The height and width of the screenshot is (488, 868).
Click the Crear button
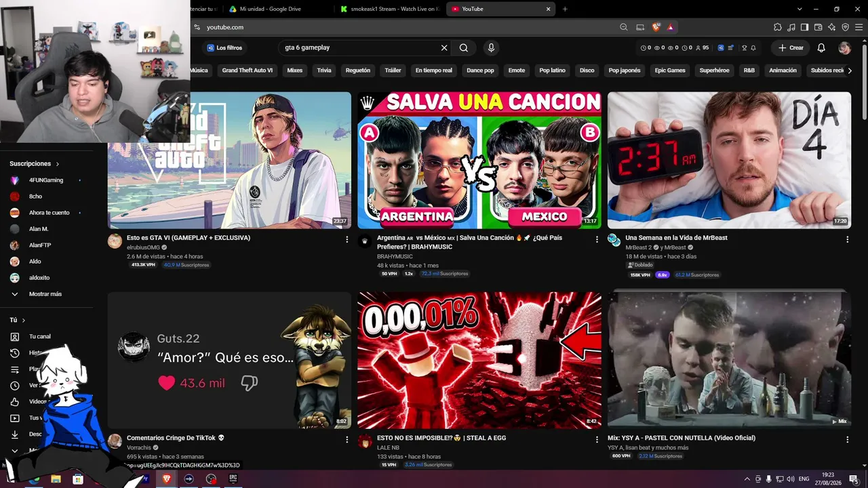point(791,48)
